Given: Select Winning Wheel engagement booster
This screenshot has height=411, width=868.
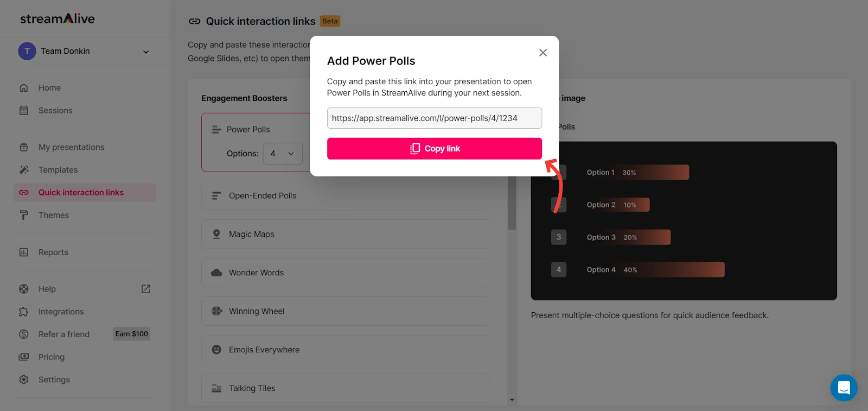Looking at the screenshot, I should click(x=345, y=311).
